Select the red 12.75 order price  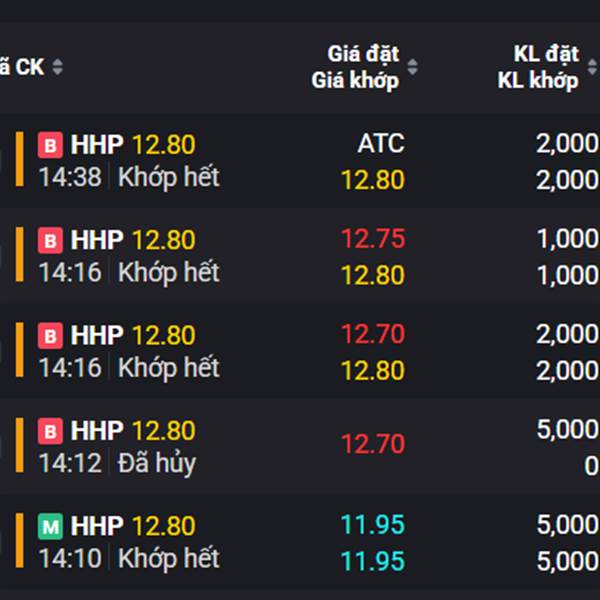[373, 239]
